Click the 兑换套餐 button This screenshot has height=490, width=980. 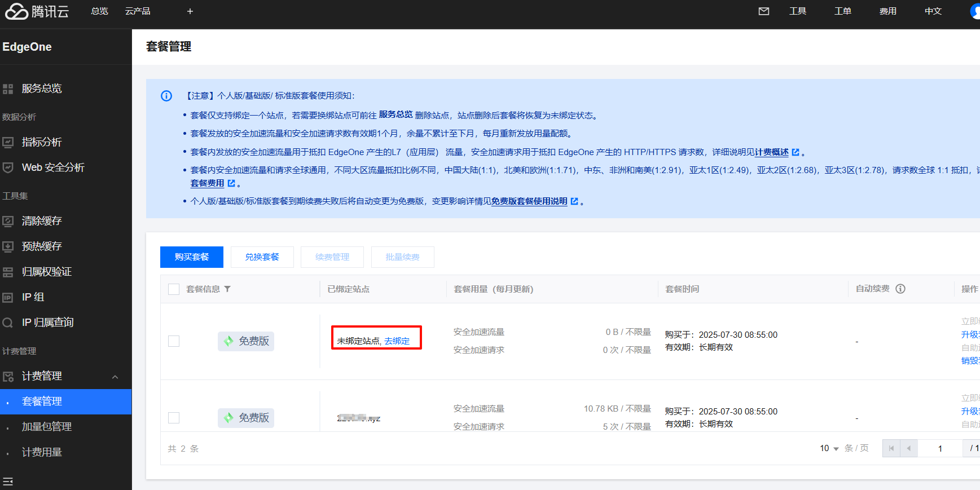[262, 257]
